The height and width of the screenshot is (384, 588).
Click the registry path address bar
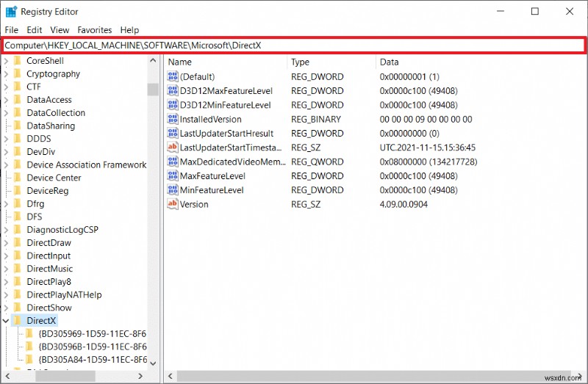(x=294, y=46)
